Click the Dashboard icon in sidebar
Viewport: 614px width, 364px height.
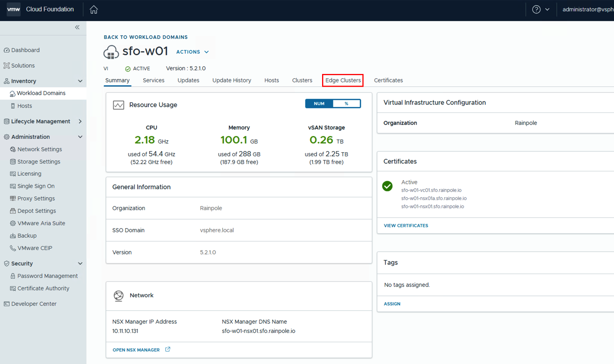point(7,50)
